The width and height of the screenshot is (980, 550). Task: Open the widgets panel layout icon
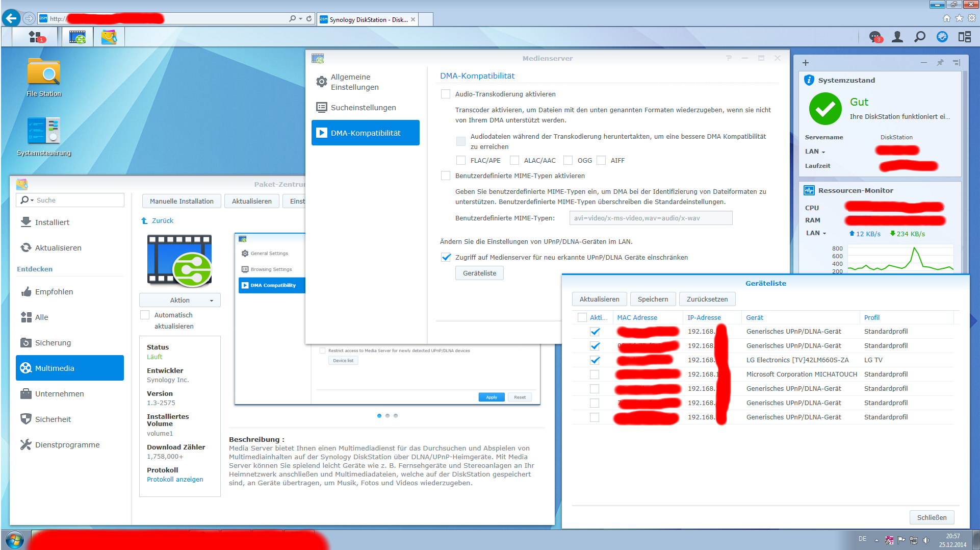click(964, 37)
